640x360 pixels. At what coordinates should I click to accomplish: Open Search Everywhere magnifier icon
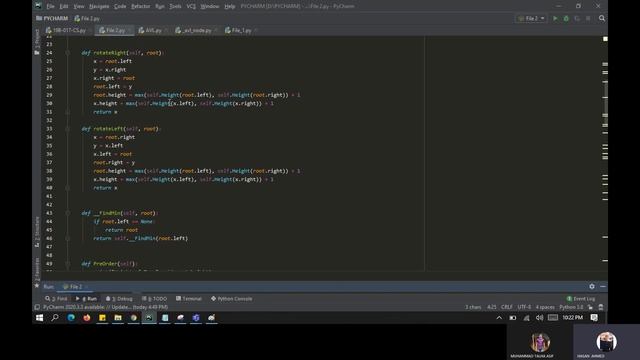click(602, 18)
